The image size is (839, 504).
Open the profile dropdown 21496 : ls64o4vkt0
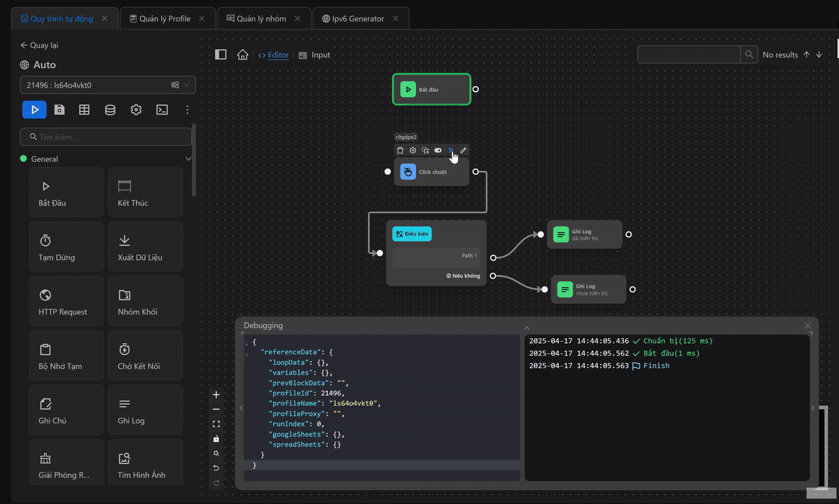(108, 85)
